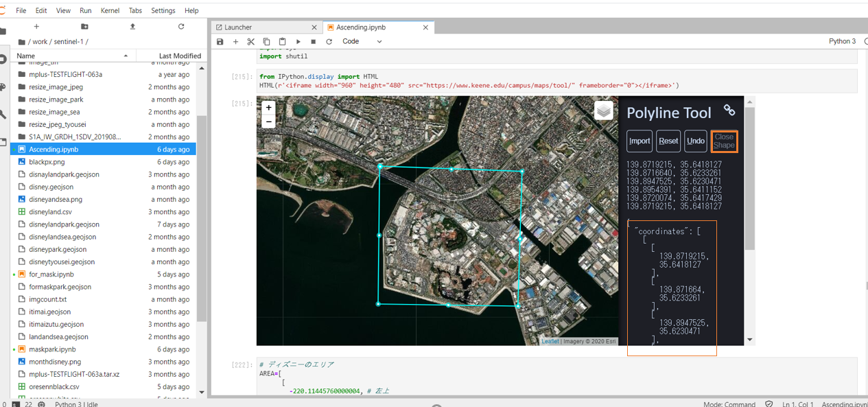The image size is (868, 407).
Task: Click the file browser vertical scrollbar
Action: [201, 218]
